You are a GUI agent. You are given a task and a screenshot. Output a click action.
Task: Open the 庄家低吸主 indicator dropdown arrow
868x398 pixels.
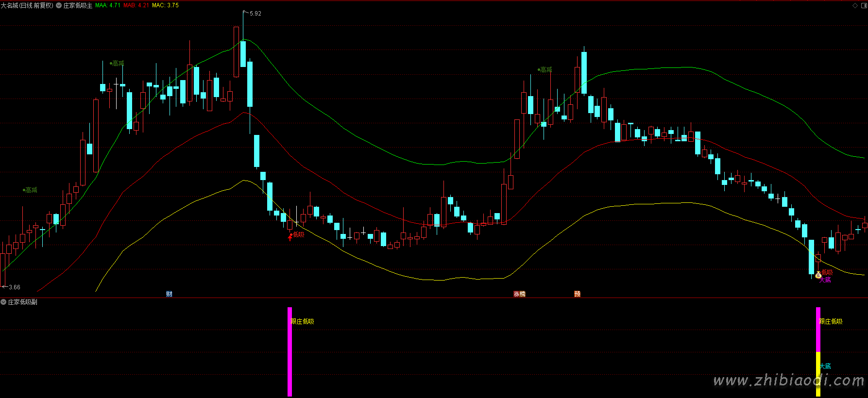pyautogui.click(x=59, y=5)
